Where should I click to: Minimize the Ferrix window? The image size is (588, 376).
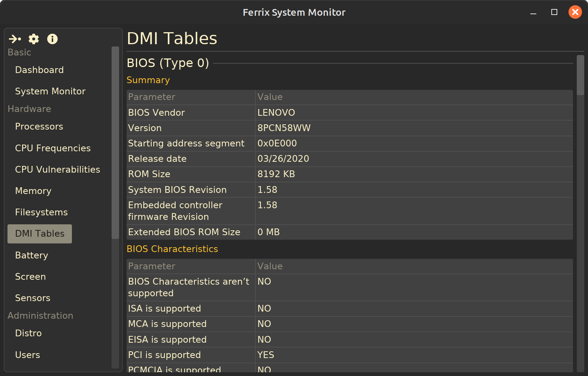coord(533,12)
